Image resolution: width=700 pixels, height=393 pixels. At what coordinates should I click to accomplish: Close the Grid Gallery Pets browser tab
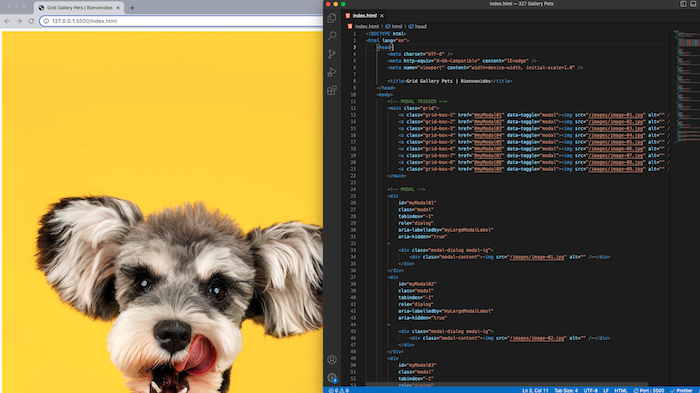tap(118, 8)
